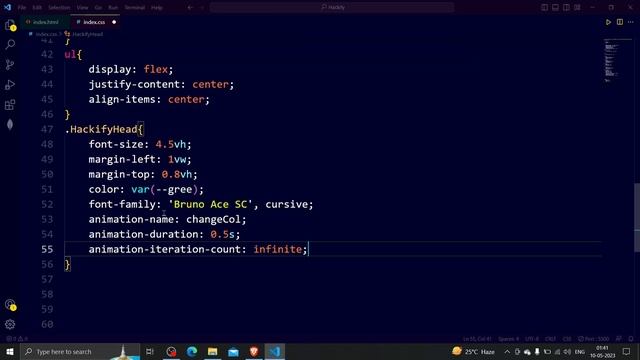This screenshot has width=640, height=360.
Task: Select the index.css tab
Action: pos(94,22)
